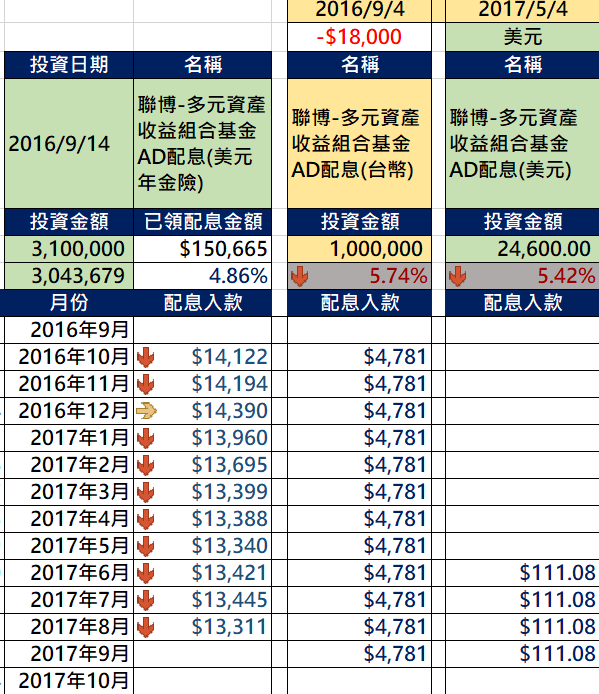Select the 4.86% yield cell
Viewport: 599px width, 694px height.
(203, 276)
